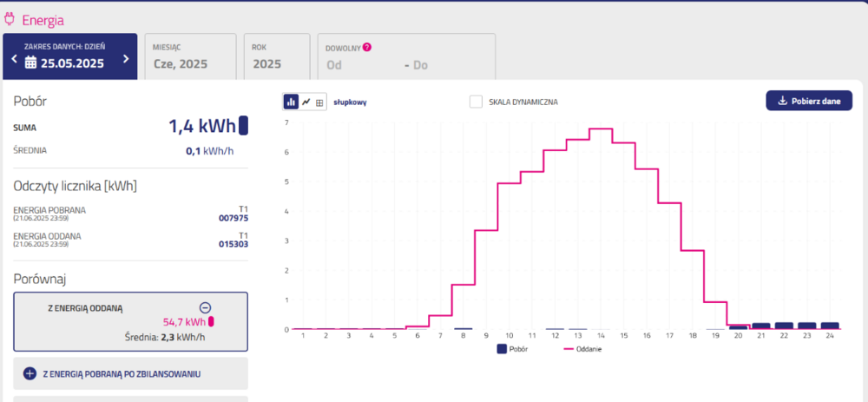The width and height of the screenshot is (868, 402).
Task: Switch to table view icon
Action: pos(319,102)
